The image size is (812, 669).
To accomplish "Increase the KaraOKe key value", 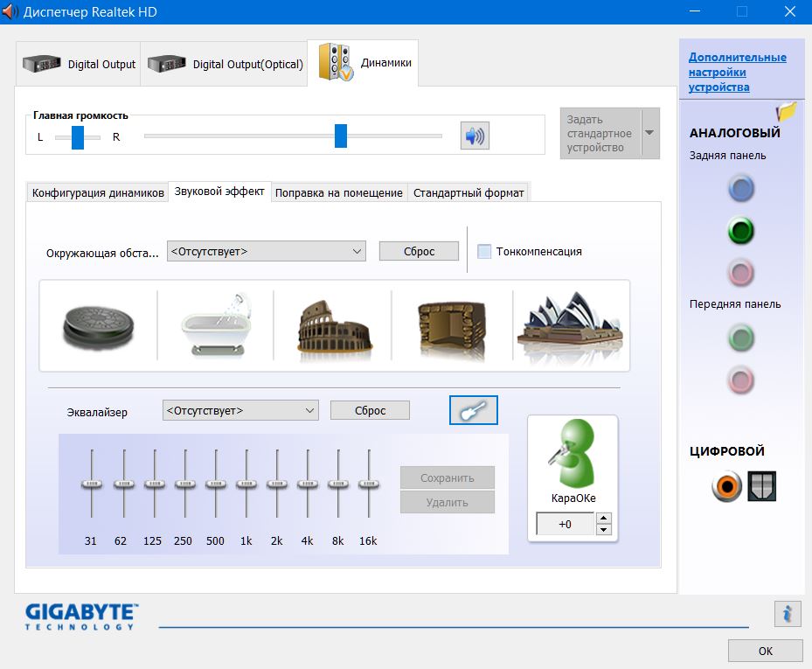I will click(x=604, y=518).
